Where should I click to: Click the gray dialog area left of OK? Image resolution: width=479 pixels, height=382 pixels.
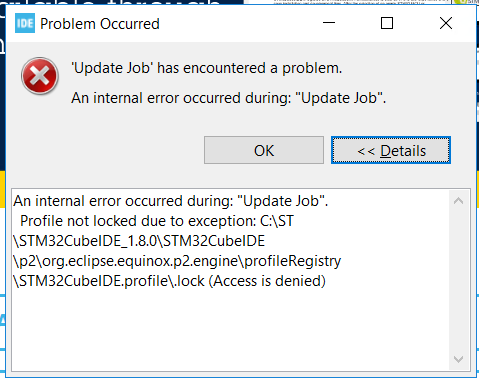(x=107, y=150)
